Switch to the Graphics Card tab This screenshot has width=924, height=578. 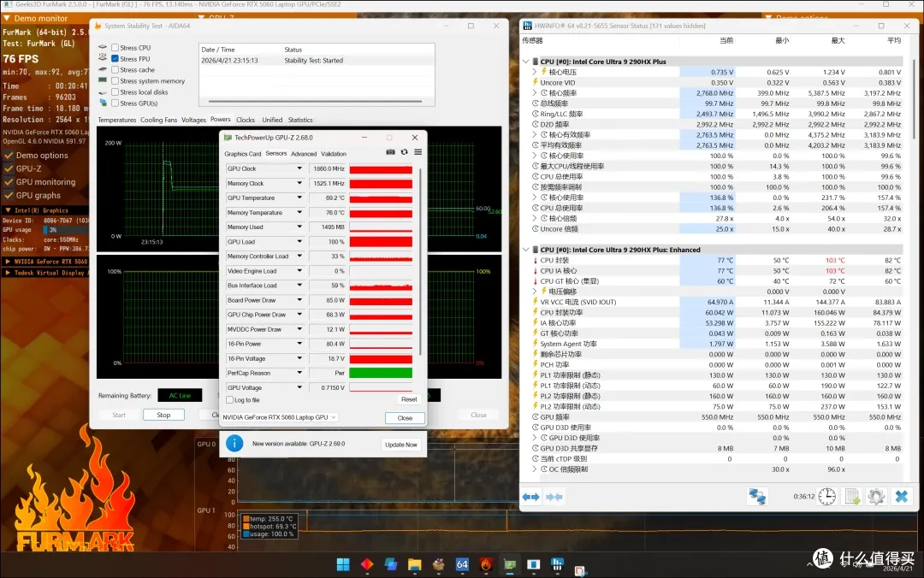[x=243, y=154]
